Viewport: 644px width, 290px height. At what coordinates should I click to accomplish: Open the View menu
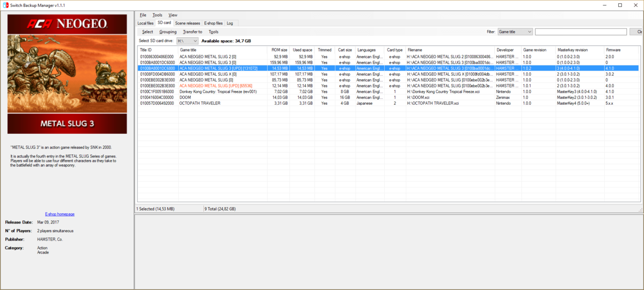173,15
